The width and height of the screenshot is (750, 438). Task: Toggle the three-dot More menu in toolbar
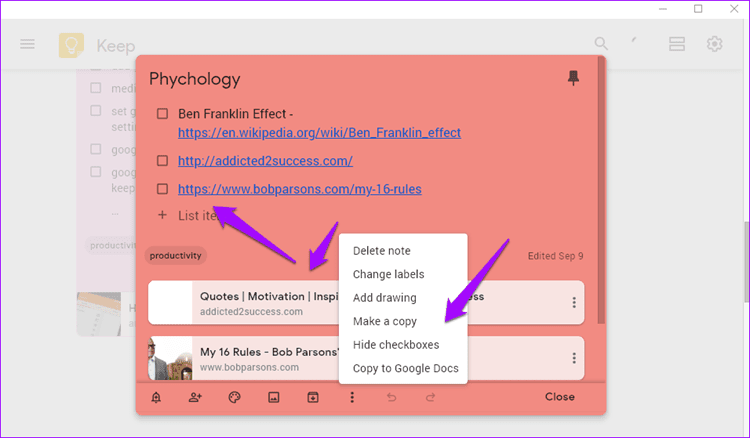(x=352, y=397)
